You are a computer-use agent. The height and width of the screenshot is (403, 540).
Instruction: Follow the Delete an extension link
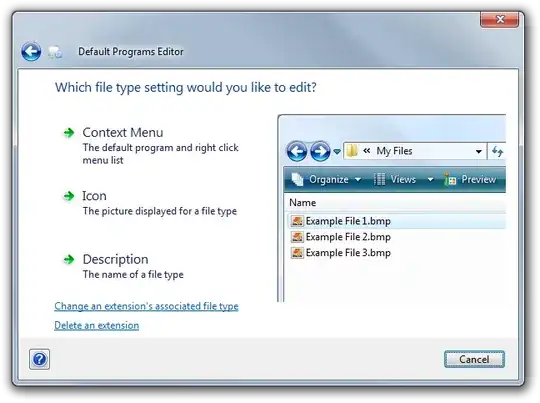click(x=97, y=326)
